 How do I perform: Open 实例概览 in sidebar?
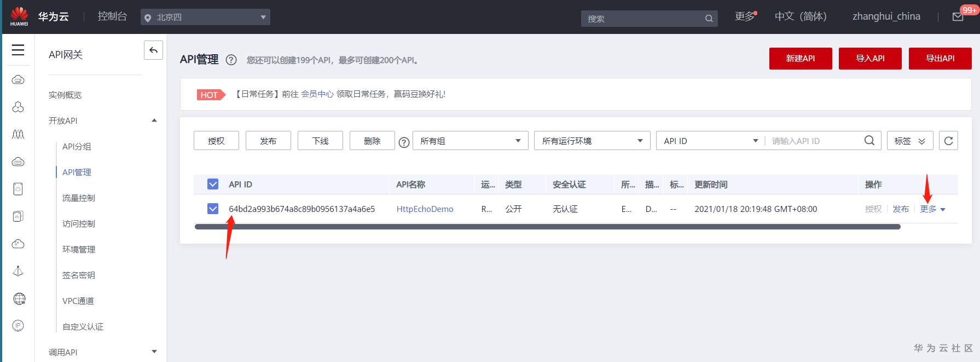[65, 95]
